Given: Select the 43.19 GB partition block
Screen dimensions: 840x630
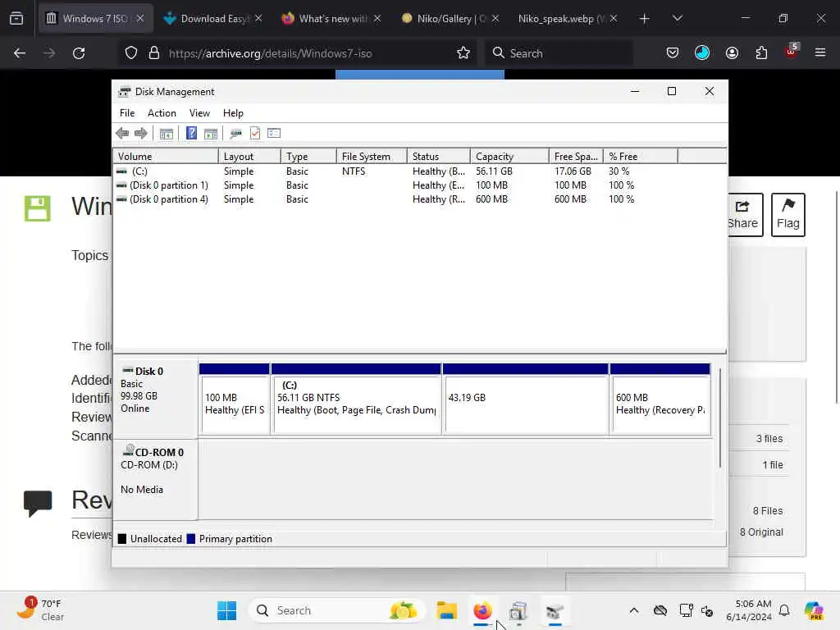Looking at the screenshot, I should point(526,399).
